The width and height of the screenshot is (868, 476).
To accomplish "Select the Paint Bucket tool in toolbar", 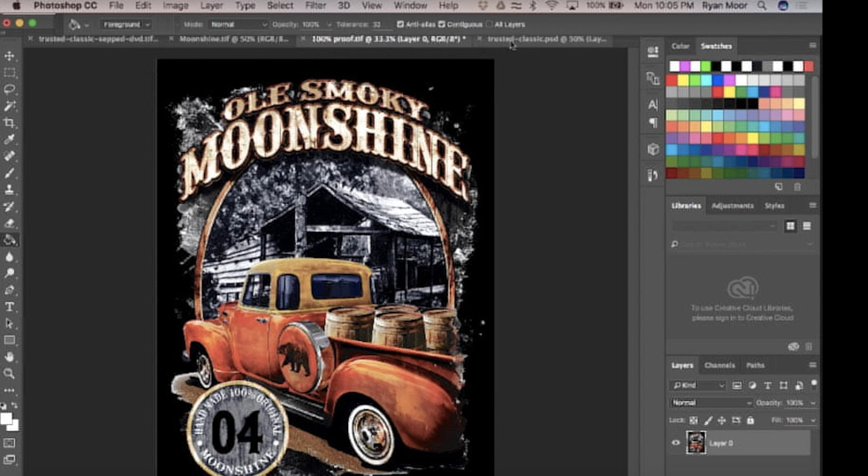I will [10, 240].
